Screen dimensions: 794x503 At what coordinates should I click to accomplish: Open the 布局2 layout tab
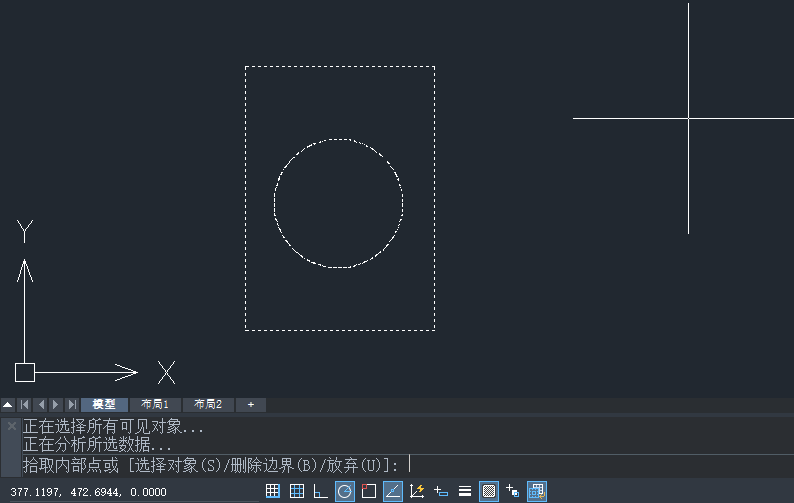pyautogui.click(x=208, y=404)
